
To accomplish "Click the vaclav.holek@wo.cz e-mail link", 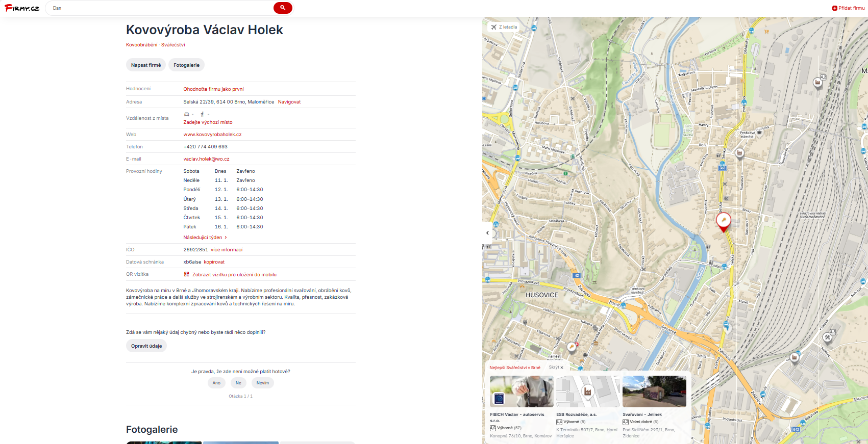I will [x=207, y=159].
